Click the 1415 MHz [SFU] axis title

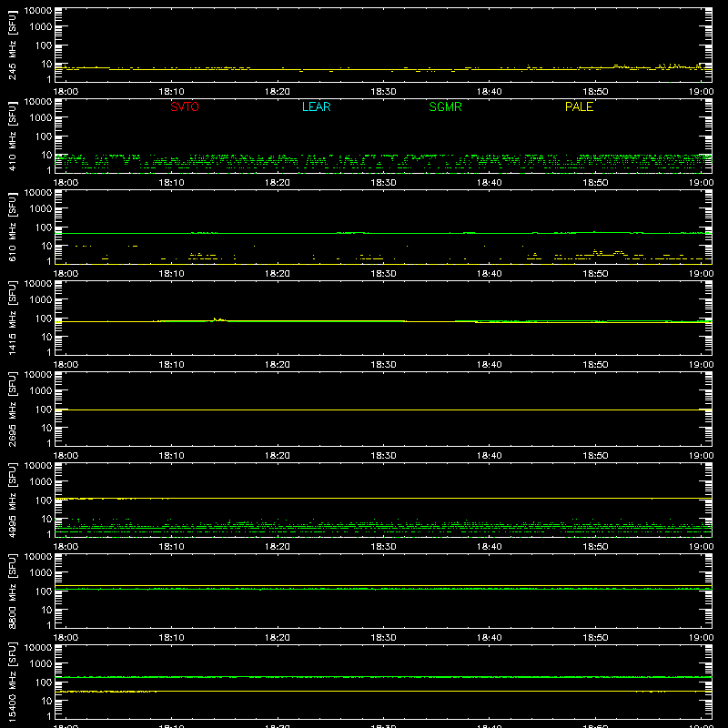coord(13,318)
